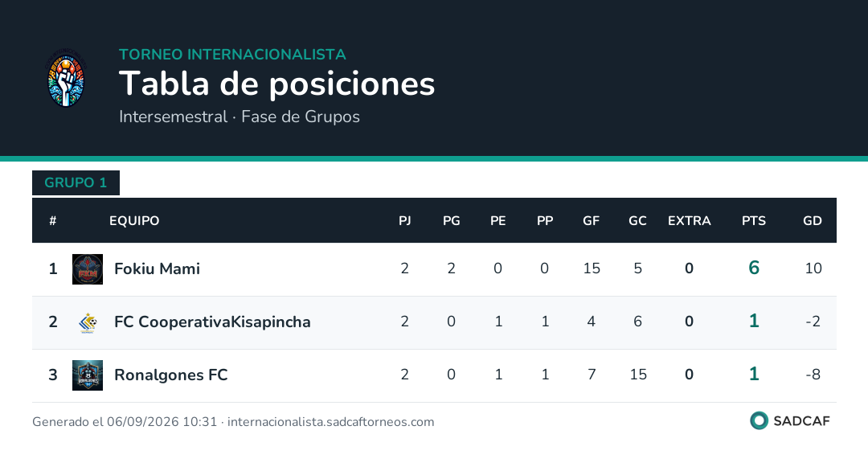
Task: Click Ronalgones FC's -8 goal difference
Action: pyautogui.click(x=813, y=375)
